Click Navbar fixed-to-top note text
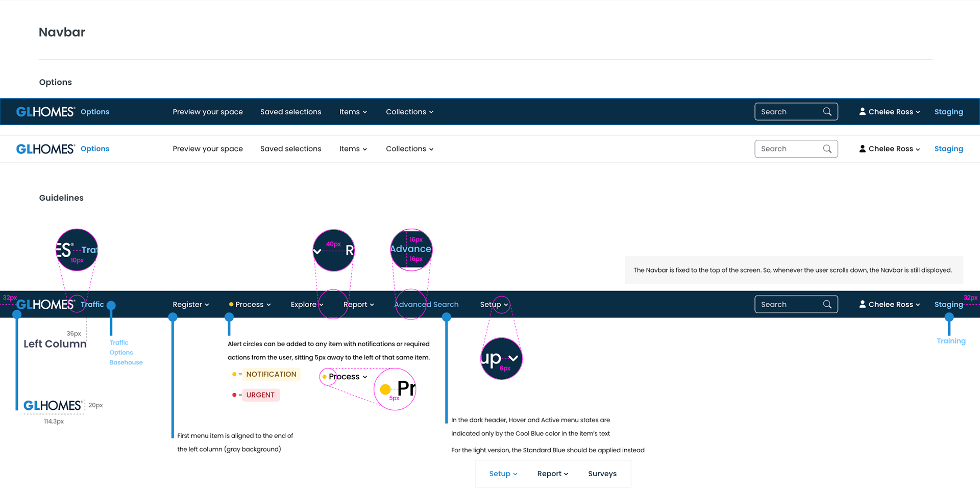 tap(793, 271)
